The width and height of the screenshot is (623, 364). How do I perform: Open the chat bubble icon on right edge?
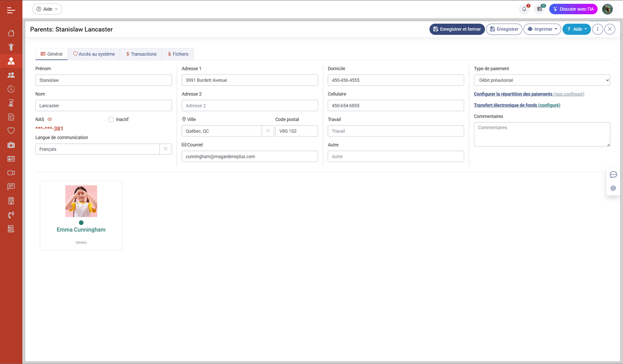pyautogui.click(x=613, y=174)
